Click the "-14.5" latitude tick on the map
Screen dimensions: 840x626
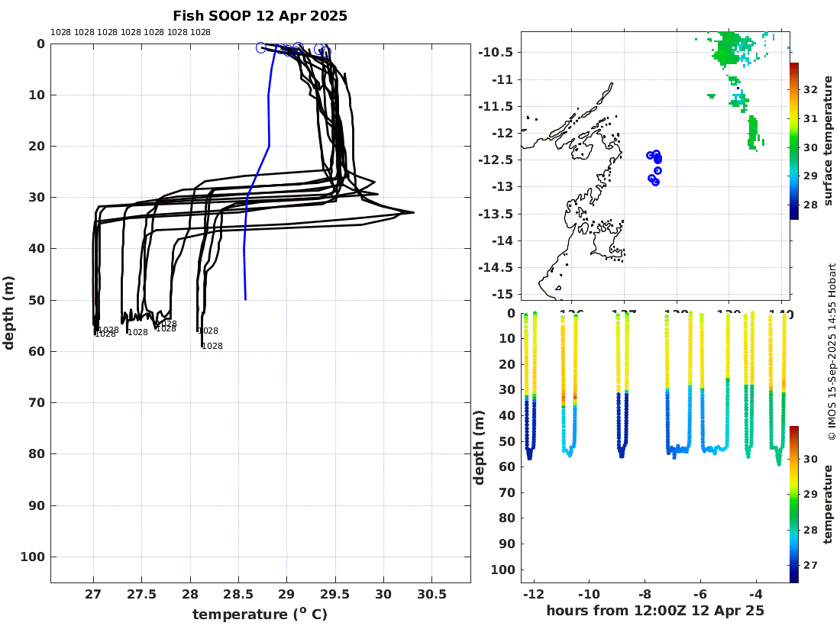[496, 267]
